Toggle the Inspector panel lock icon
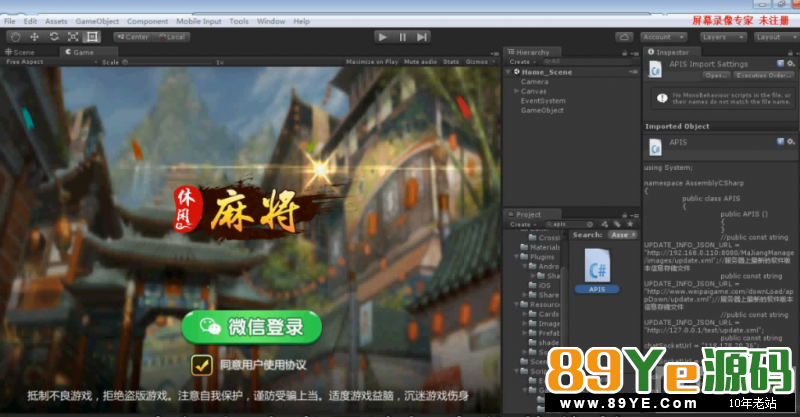The image size is (800, 417). tap(790, 53)
